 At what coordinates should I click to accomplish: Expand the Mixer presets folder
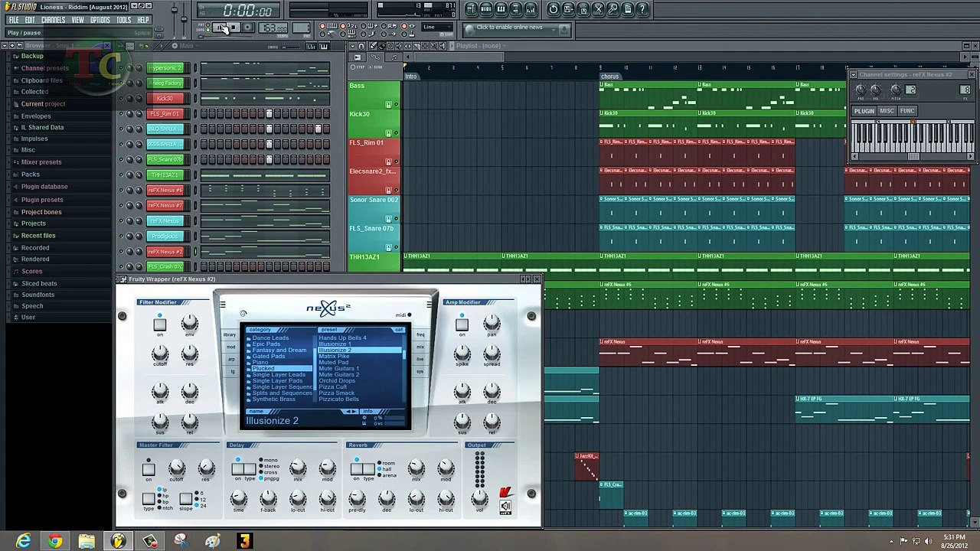[41, 162]
